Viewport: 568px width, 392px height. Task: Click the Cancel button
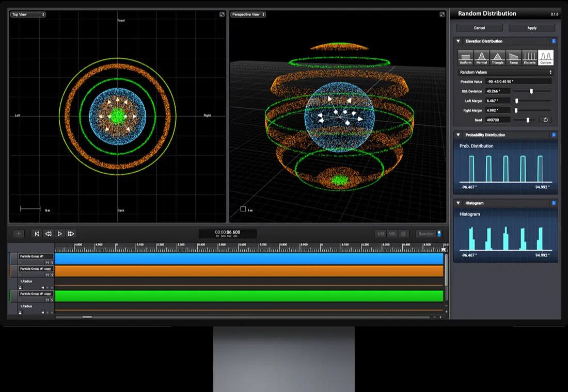480,28
